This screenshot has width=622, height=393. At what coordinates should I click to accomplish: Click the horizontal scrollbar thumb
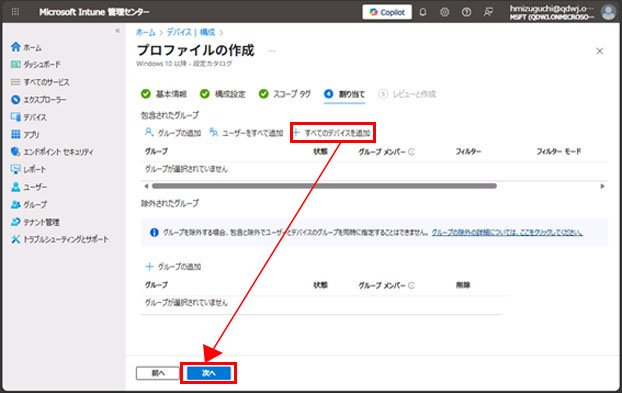point(324,186)
